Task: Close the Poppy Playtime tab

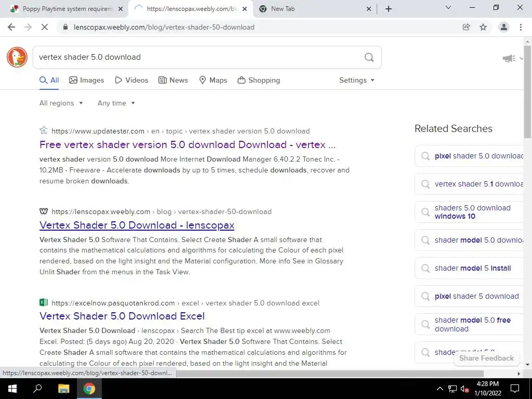Action: tap(121, 9)
